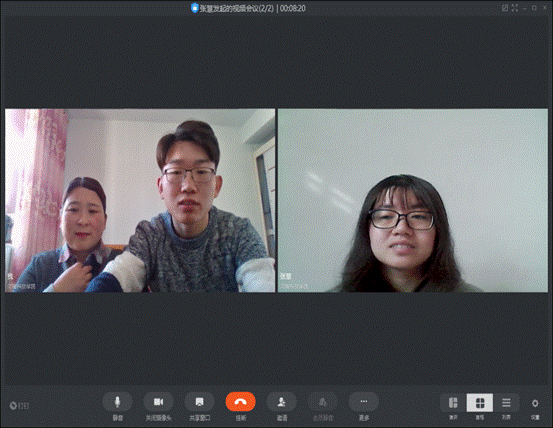Screen dimensions: 553x428
Task: Click the mute-all (全员静音) icon
Action: pos(323,402)
